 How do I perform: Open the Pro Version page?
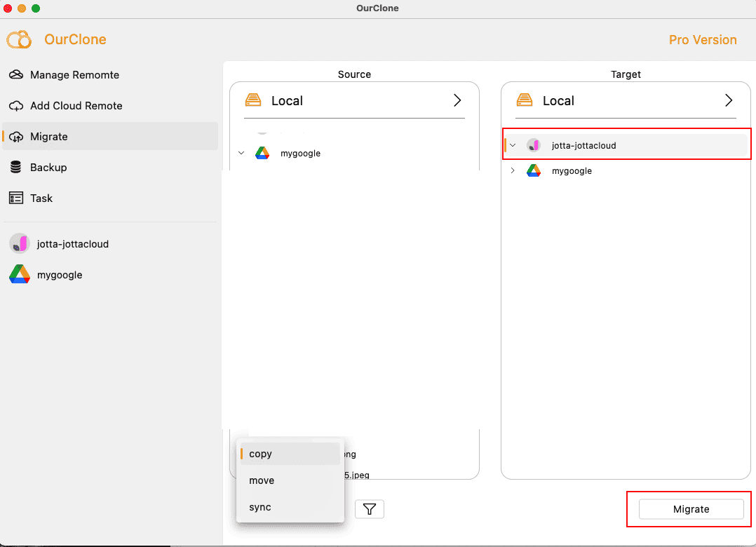[703, 40]
